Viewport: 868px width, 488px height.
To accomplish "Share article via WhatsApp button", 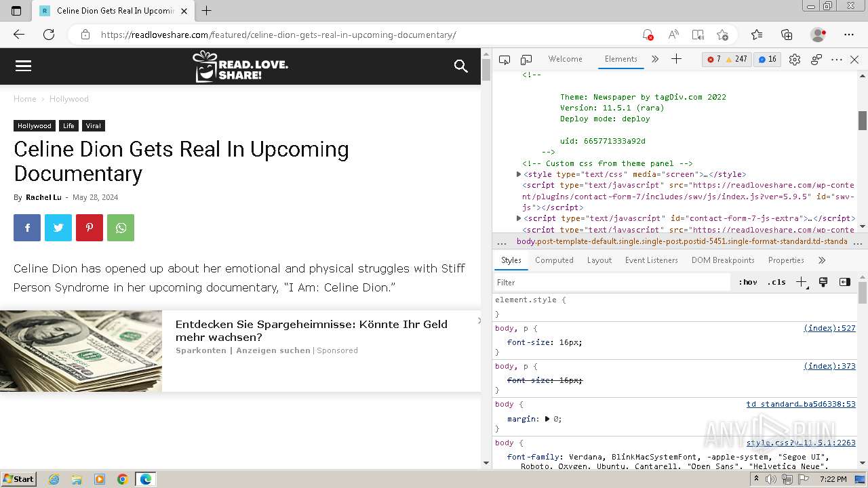I will [121, 228].
